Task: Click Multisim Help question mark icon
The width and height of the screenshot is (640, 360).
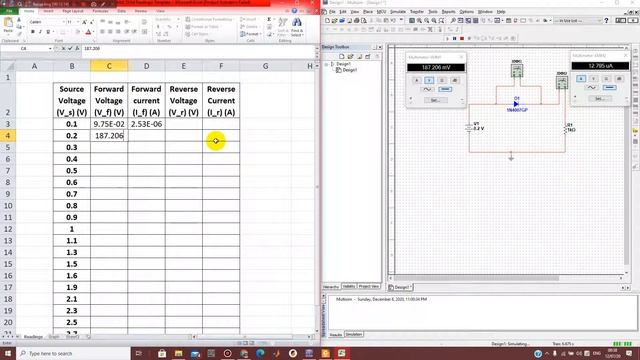Action: point(607,20)
